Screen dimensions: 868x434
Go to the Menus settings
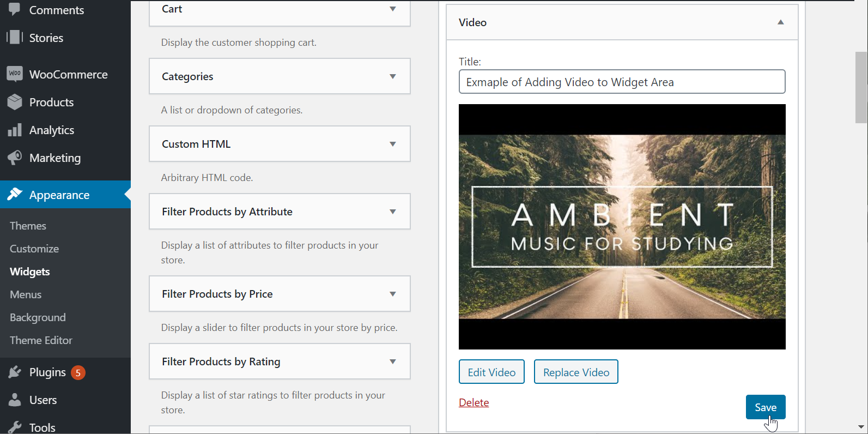coord(25,294)
